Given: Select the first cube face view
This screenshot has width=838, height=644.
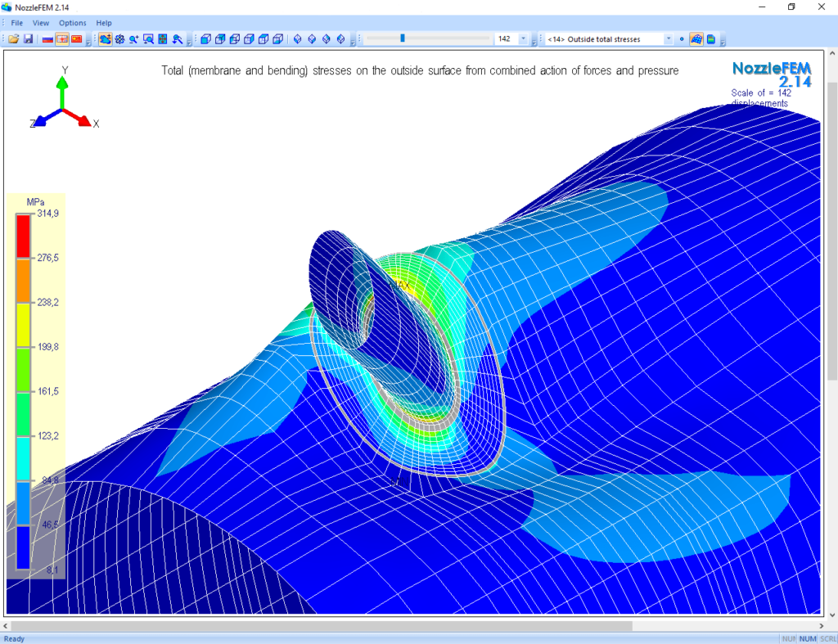Looking at the screenshot, I should pyautogui.click(x=205, y=39).
